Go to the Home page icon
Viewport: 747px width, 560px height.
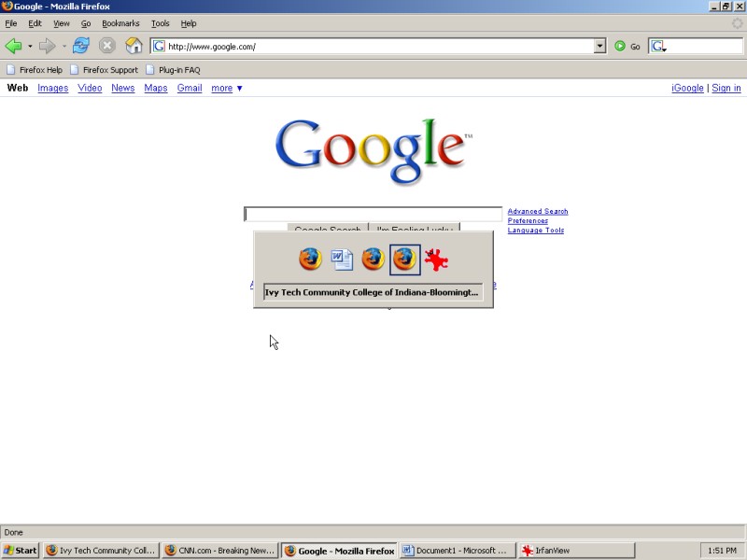tap(134, 46)
